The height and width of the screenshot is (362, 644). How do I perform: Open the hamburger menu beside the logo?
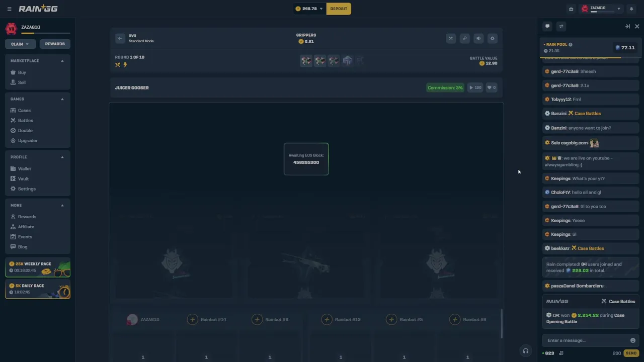click(x=9, y=9)
